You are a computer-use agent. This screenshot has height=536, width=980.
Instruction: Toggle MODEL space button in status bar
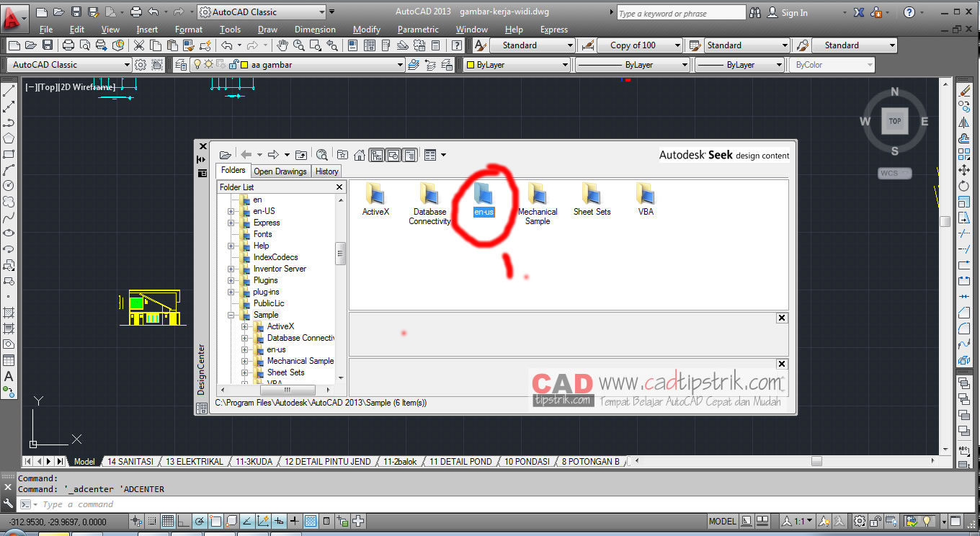point(723,521)
